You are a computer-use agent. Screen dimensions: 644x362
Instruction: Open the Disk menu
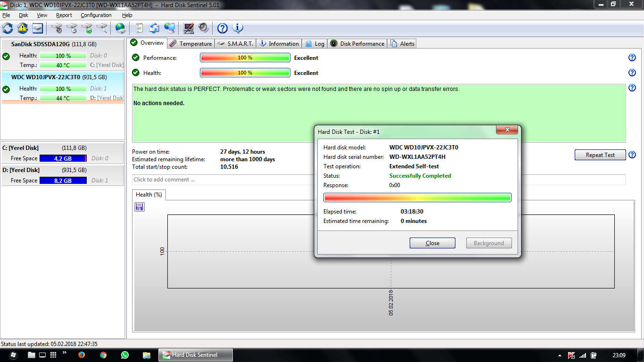(x=24, y=15)
